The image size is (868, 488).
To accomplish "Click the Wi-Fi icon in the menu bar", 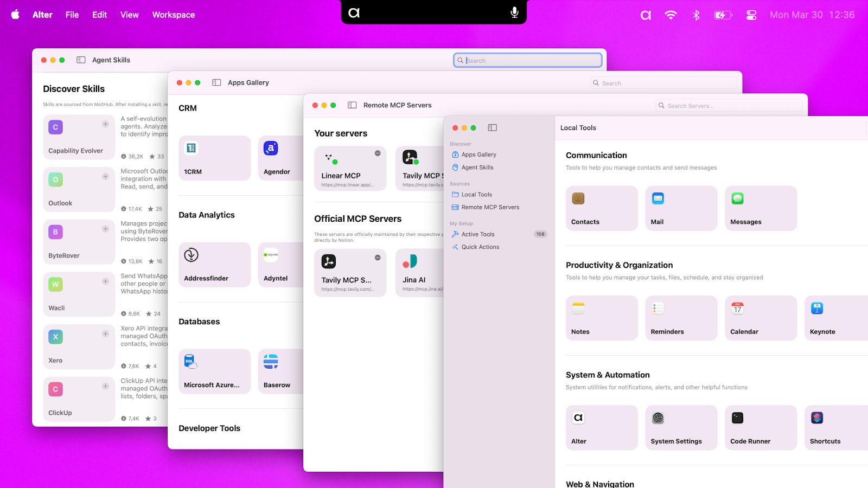I will [671, 15].
